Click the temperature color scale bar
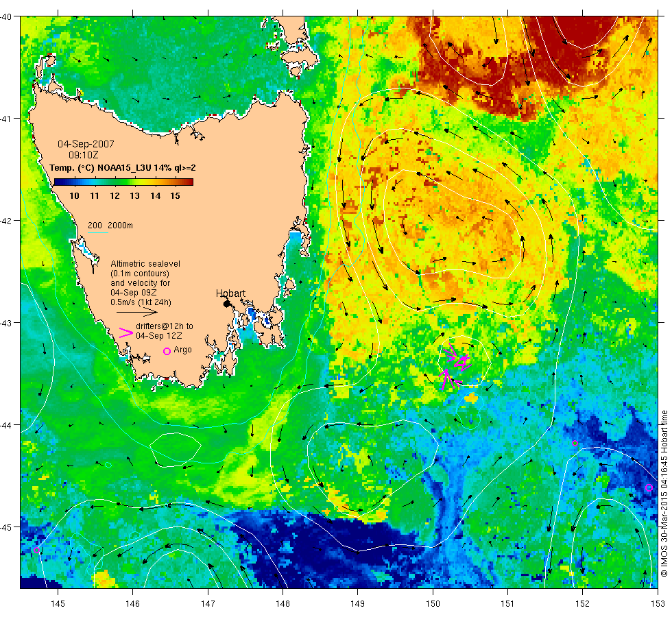 pyautogui.click(x=123, y=182)
